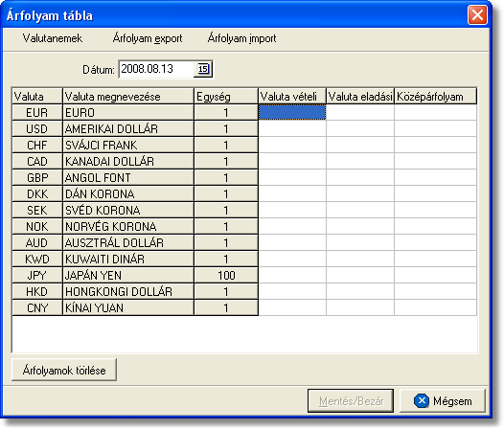Click the Egység column header
The height and width of the screenshot is (430, 504).
(x=226, y=96)
